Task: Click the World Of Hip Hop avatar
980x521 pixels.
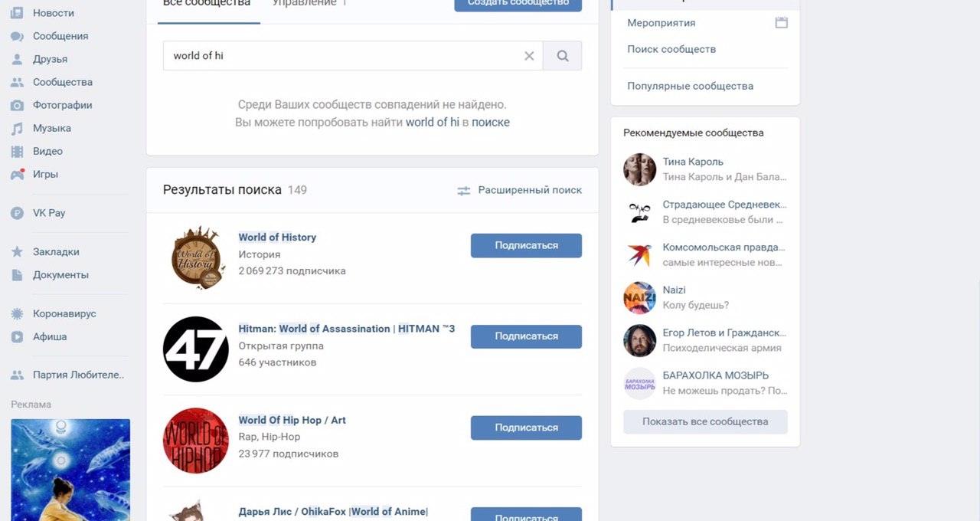Action: pos(196,441)
